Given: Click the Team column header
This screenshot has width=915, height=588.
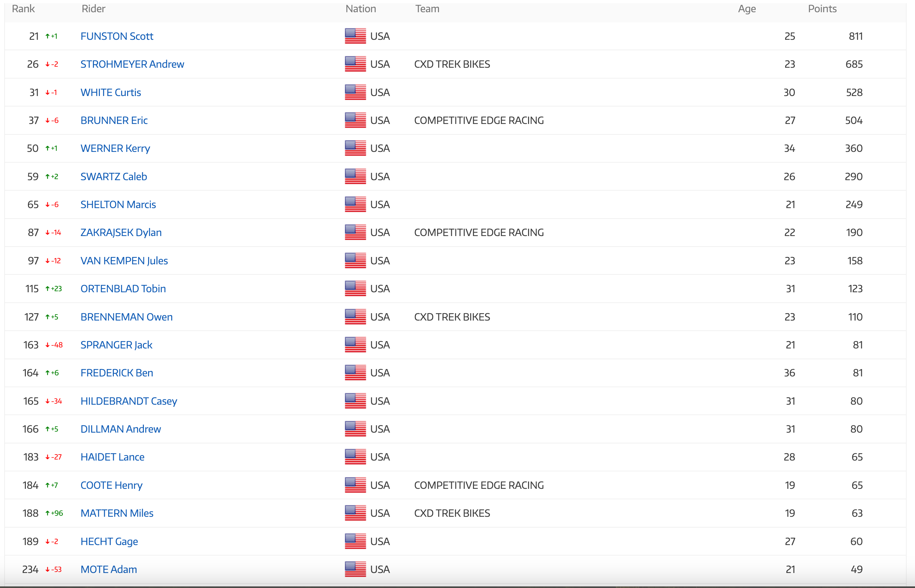Looking at the screenshot, I should point(427,9).
